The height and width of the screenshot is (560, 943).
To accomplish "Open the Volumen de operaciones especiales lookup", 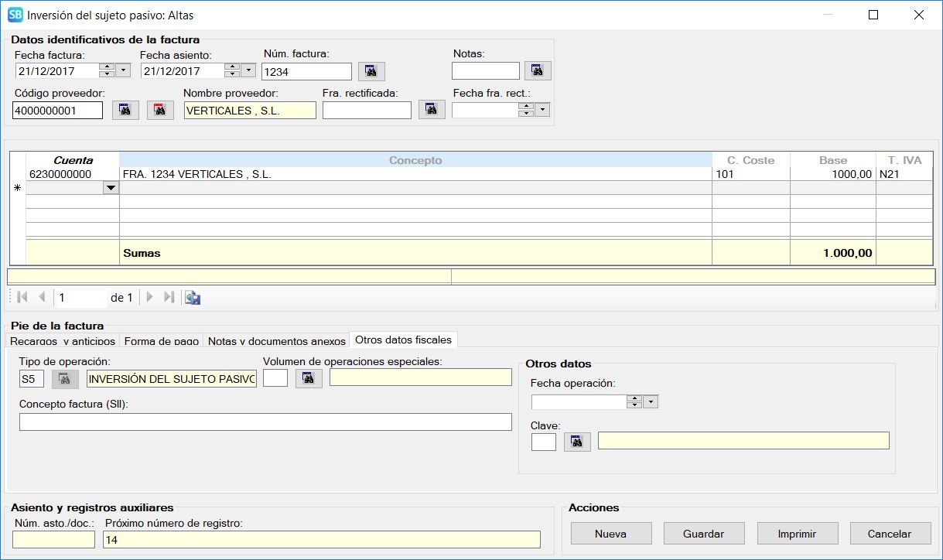I will [x=309, y=378].
